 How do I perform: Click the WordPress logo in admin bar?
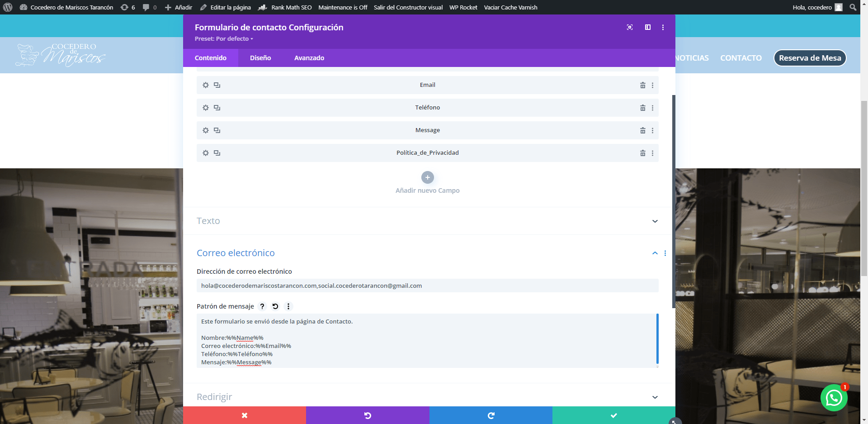pyautogui.click(x=8, y=7)
